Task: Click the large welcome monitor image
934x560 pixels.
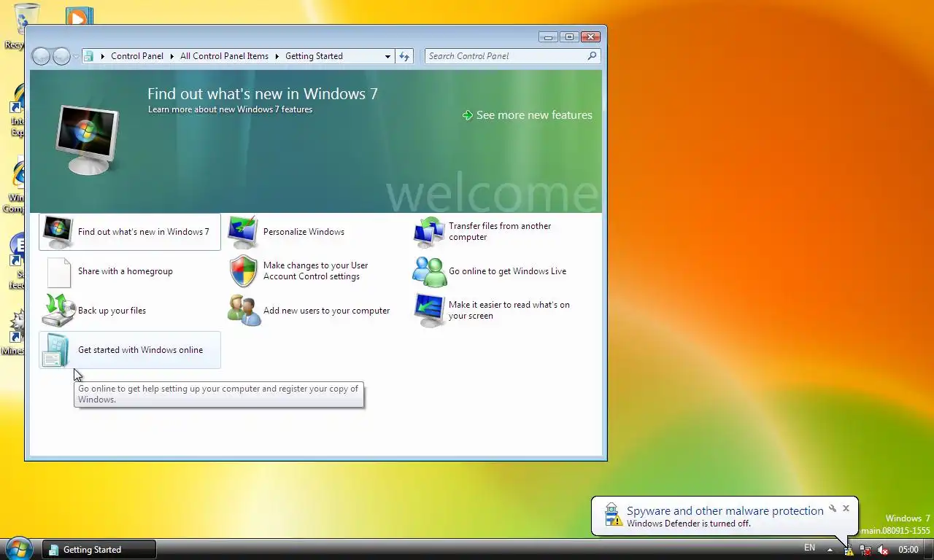Action: tap(87, 139)
